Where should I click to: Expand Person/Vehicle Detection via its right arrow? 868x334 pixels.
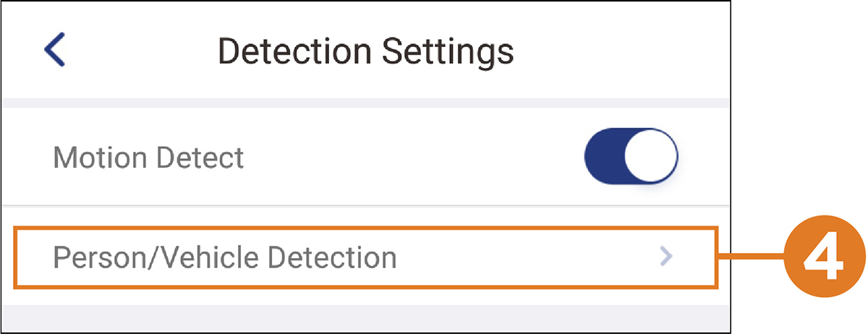[x=666, y=257]
